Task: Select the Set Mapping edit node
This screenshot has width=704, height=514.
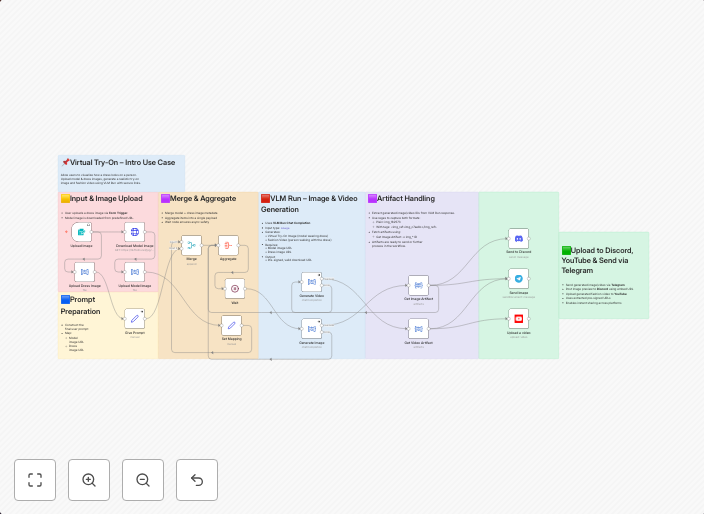Action: [x=231, y=326]
